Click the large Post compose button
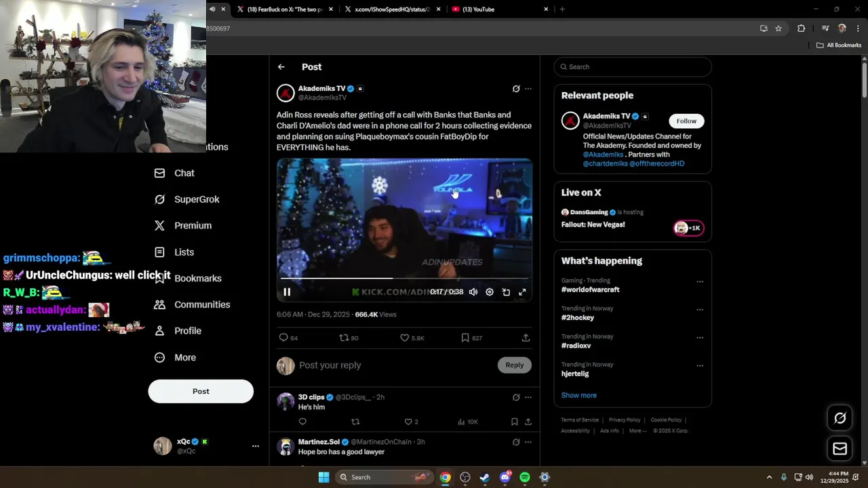This screenshot has height=488, width=868. pos(201,392)
